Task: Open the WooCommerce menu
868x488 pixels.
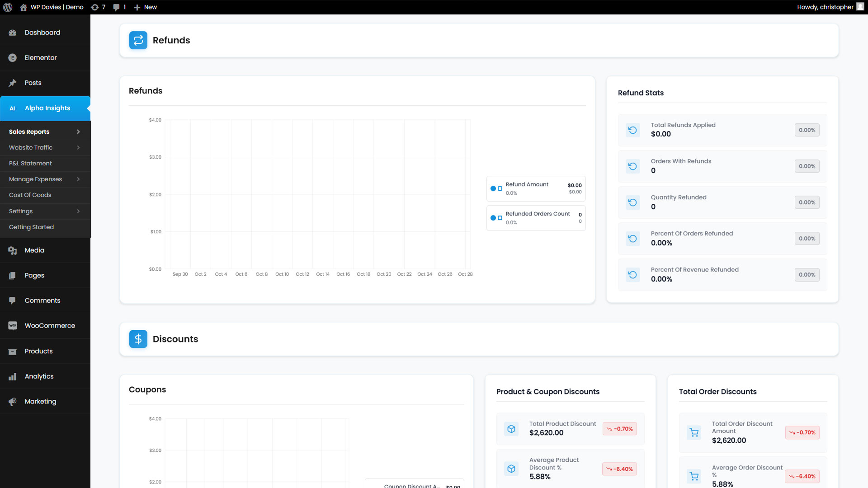Action: pyautogui.click(x=50, y=326)
